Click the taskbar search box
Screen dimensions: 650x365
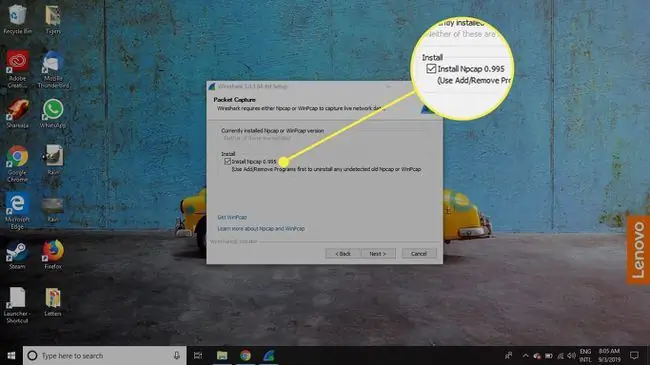[x=104, y=355]
